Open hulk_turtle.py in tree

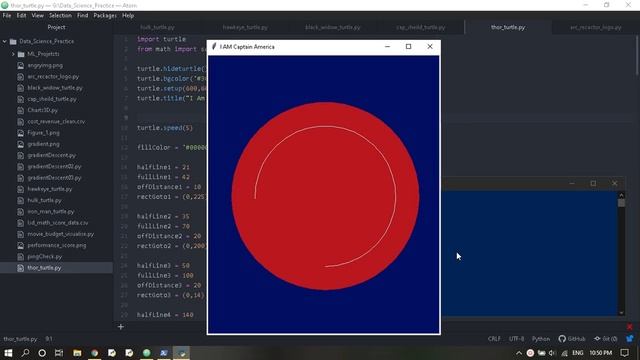[44, 200]
